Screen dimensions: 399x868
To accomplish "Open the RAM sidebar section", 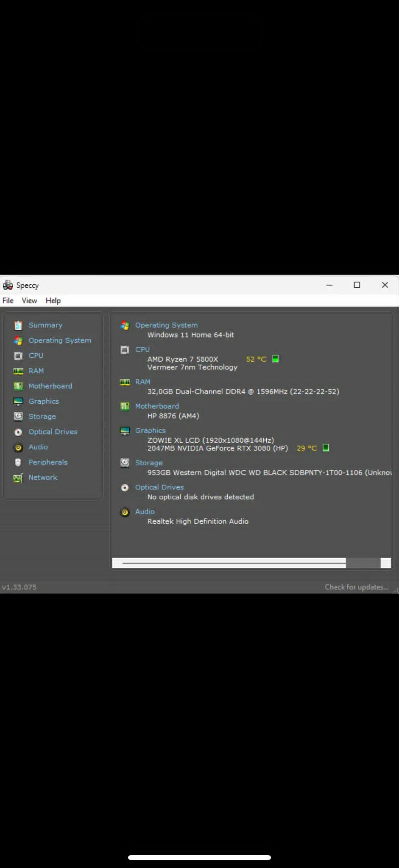I will 36,371.
